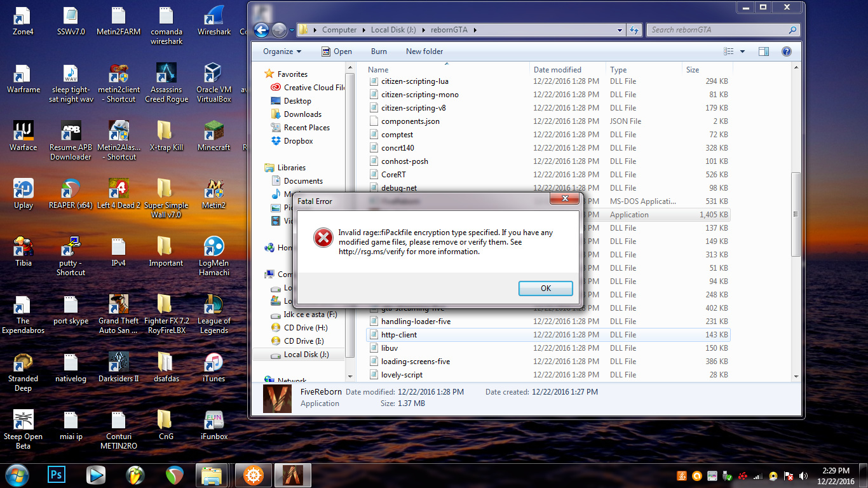Select the http-client DLL file

(550, 335)
